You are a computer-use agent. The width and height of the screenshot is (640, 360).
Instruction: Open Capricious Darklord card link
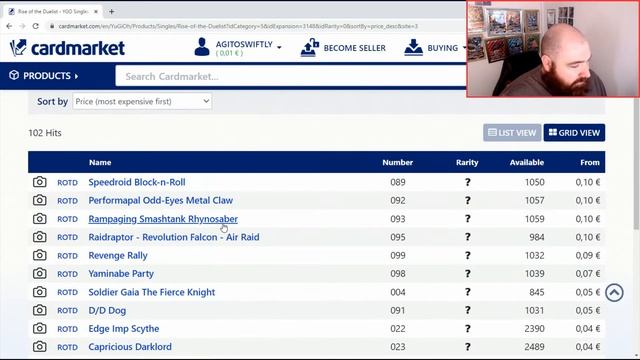click(x=130, y=347)
